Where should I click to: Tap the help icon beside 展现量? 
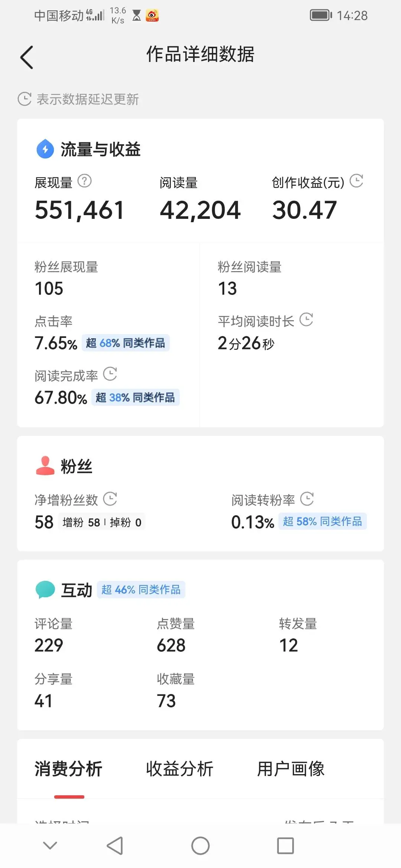tap(84, 181)
